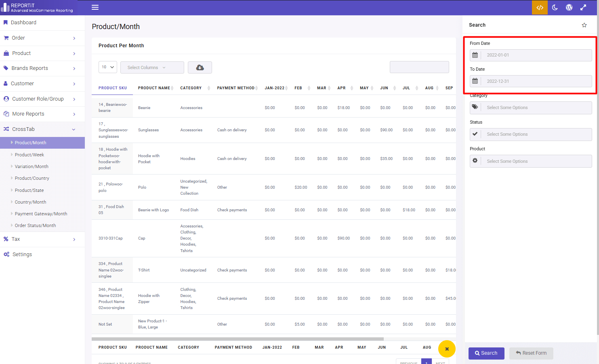
Task: Export data using the cloud download icon
Action: point(200,67)
